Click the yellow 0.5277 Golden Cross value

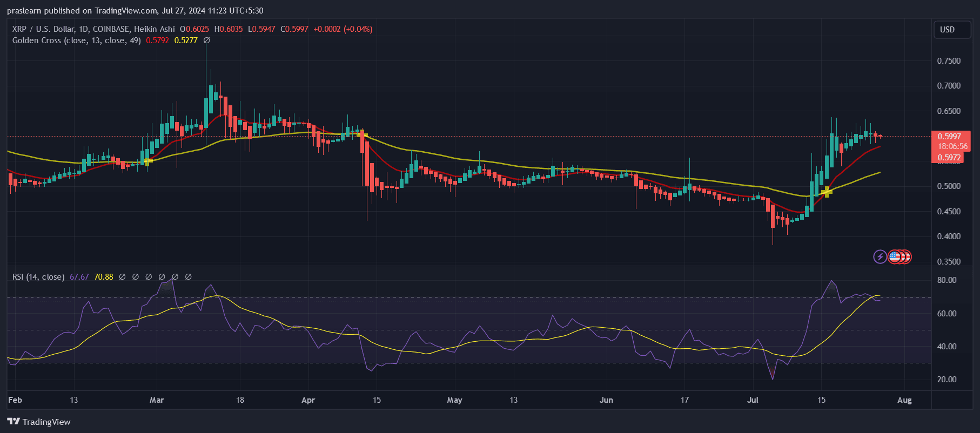point(186,40)
